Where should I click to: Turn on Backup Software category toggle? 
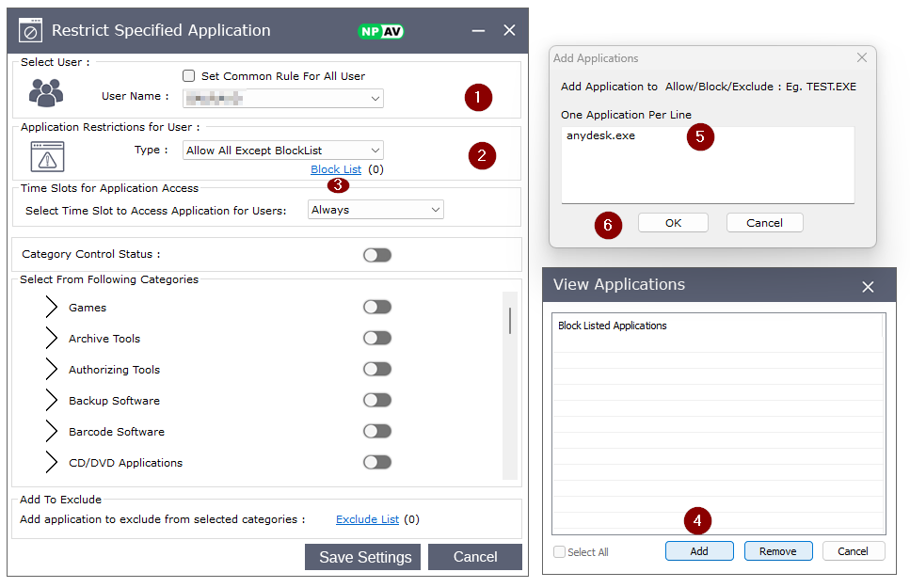pyautogui.click(x=377, y=401)
